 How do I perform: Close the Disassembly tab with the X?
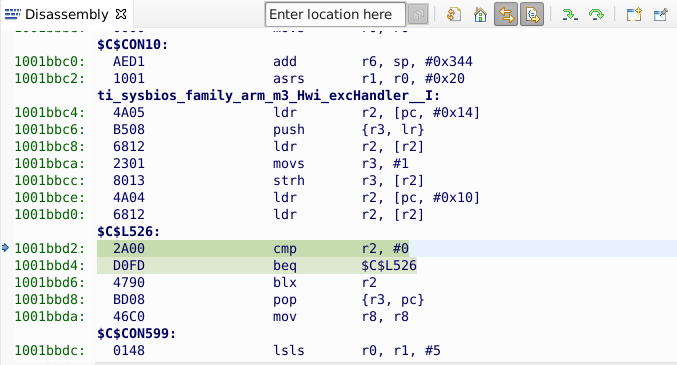[x=121, y=14]
